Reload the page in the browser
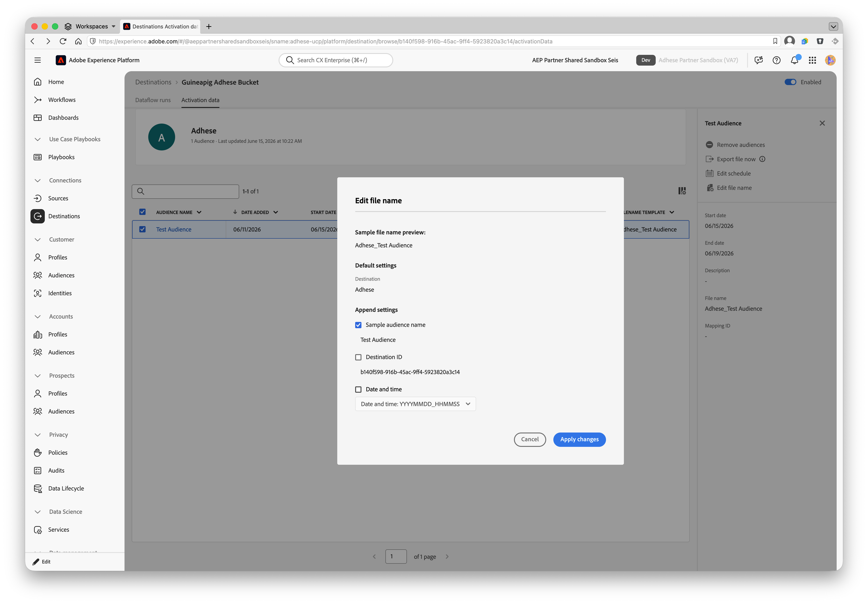Viewport: 868px width, 604px height. (63, 41)
